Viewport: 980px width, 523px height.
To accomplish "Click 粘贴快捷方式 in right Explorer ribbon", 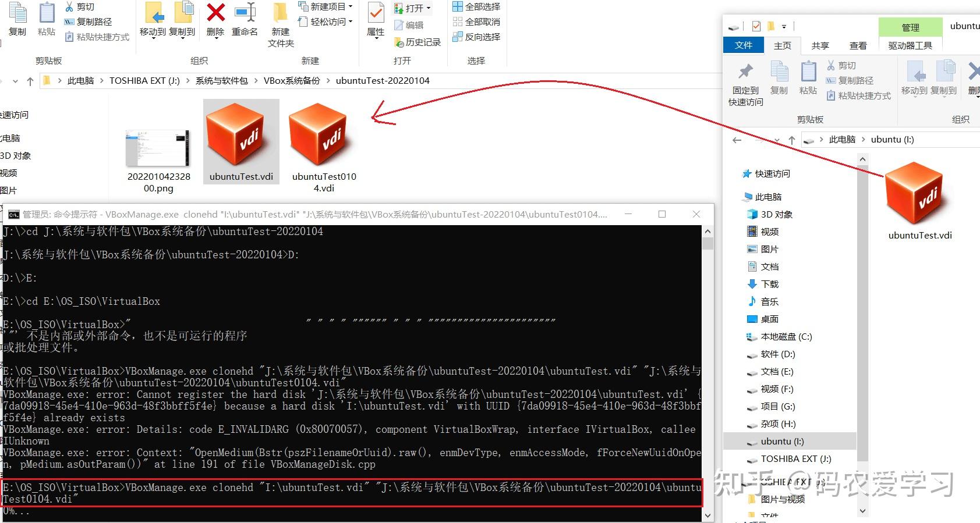I will (x=858, y=95).
